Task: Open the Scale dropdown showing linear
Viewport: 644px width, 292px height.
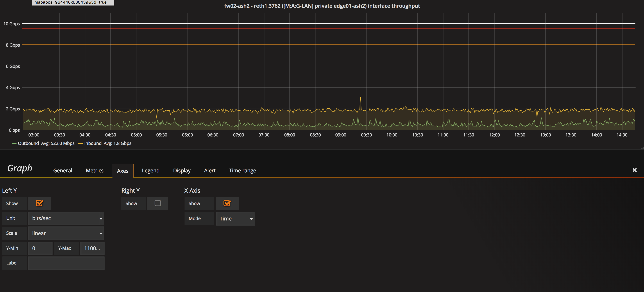Action: pos(66,233)
